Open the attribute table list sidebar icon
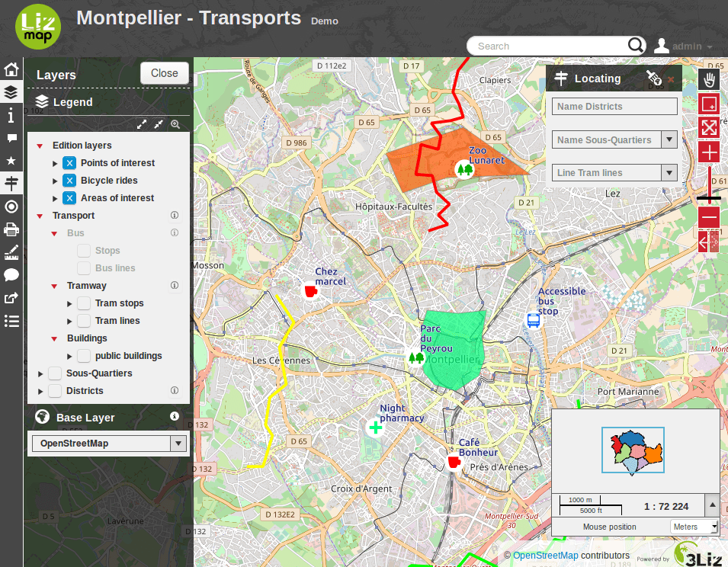The width and height of the screenshot is (728, 567). [11, 321]
